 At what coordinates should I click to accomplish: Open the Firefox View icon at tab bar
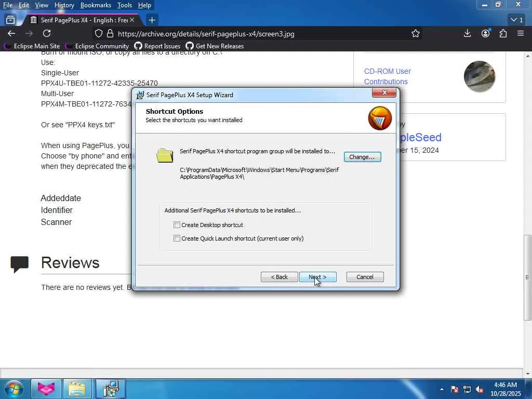[x=10, y=20]
